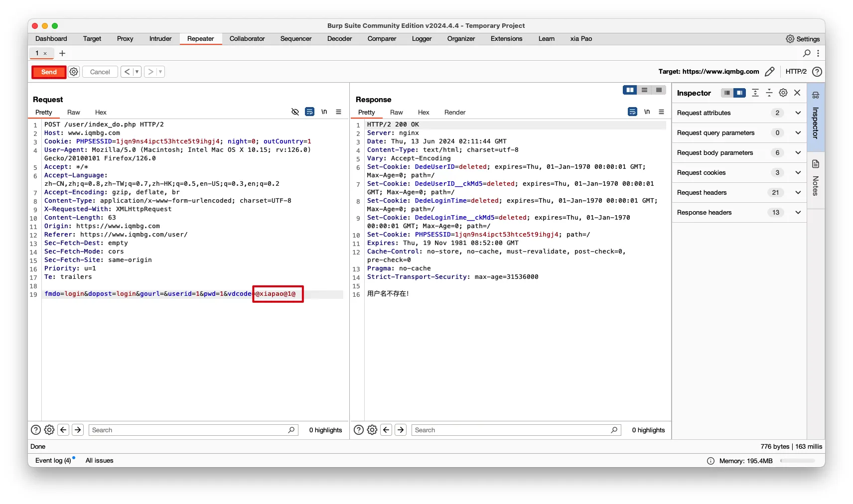Click the magnifier search icon in the tab bar
Image resolution: width=853 pixels, height=504 pixels.
click(807, 53)
